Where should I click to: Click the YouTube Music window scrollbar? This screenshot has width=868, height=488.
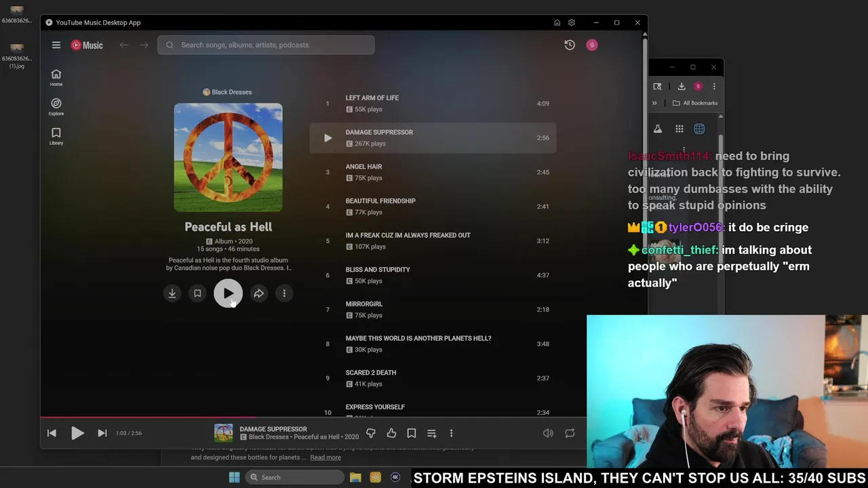644,224
